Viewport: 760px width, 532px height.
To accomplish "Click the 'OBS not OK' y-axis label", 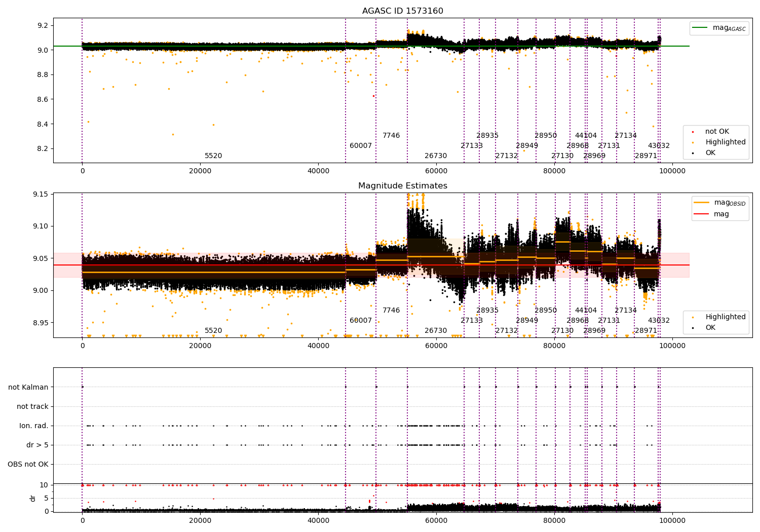I will [x=28, y=465].
